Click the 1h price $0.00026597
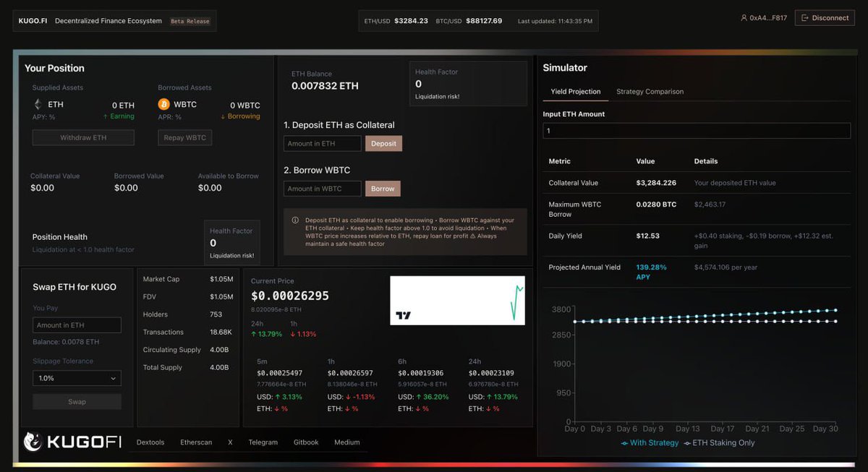 pos(349,373)
